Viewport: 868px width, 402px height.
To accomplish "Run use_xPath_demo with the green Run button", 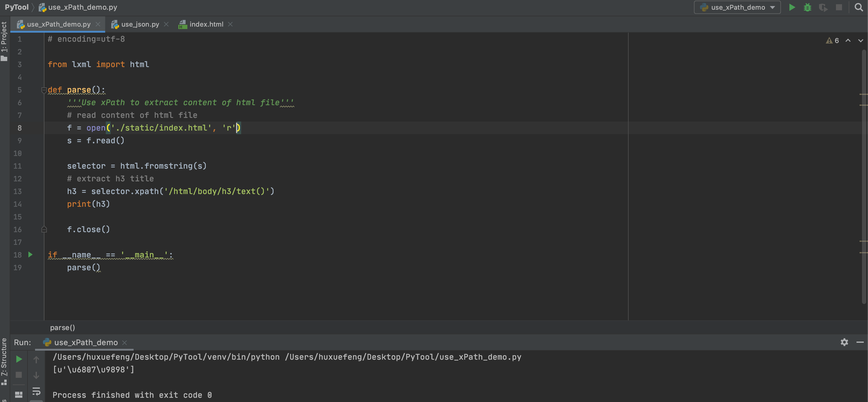I will [x=792, y=7].
